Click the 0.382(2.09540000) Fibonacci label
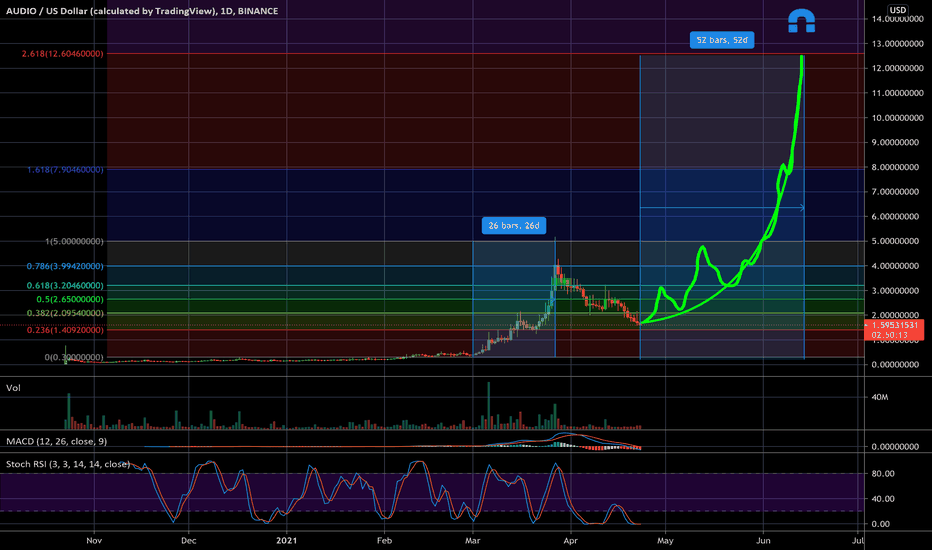Image resolution: width=932 pixels, height=550 pixels. coord(65,313)
